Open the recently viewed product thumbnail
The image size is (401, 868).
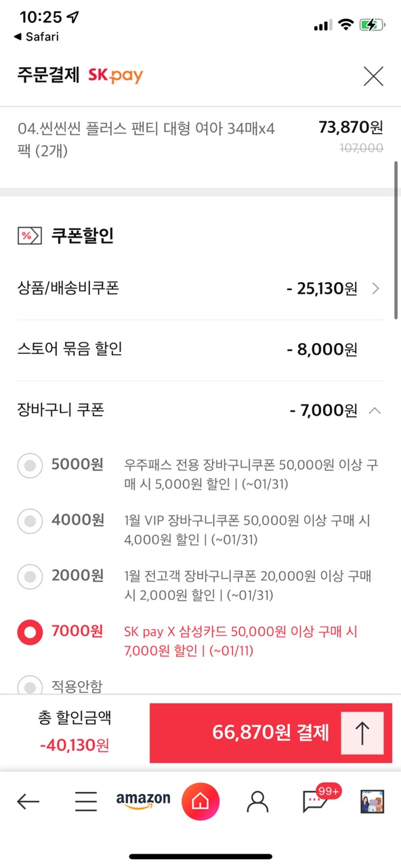[372, 802]
